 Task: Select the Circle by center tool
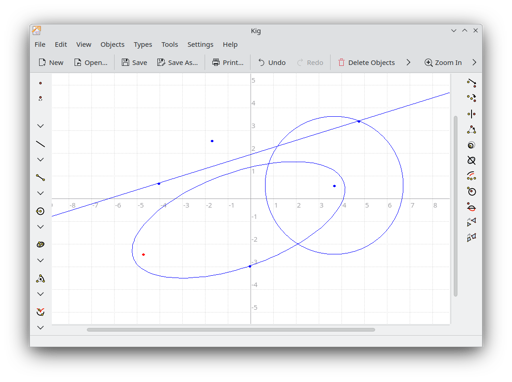coord(40,211)
